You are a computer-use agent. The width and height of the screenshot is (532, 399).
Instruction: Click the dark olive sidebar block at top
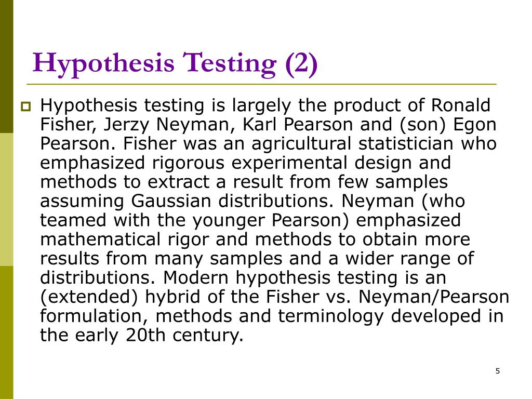pos(6,66)
